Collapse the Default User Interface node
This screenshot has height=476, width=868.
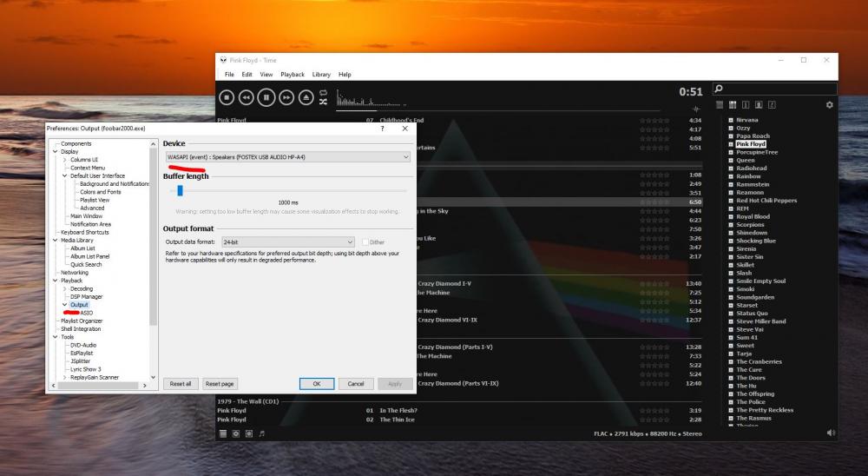pos(65,175)
